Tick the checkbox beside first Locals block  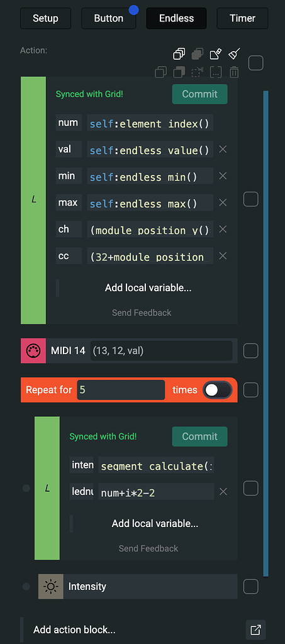pyautogui.click(x=251, y=199)
